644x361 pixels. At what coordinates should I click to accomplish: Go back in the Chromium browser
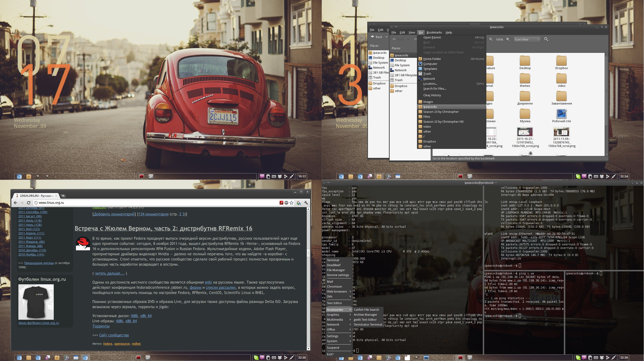pyautogui.click(x=16, y=203)
